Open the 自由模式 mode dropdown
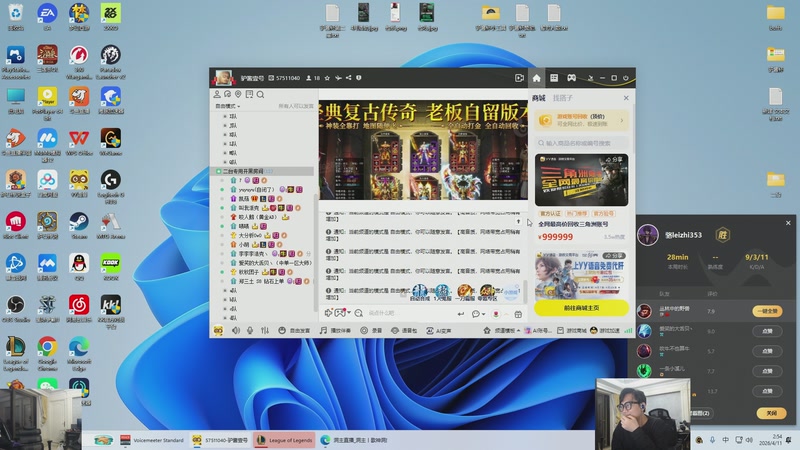 [228, 106]
